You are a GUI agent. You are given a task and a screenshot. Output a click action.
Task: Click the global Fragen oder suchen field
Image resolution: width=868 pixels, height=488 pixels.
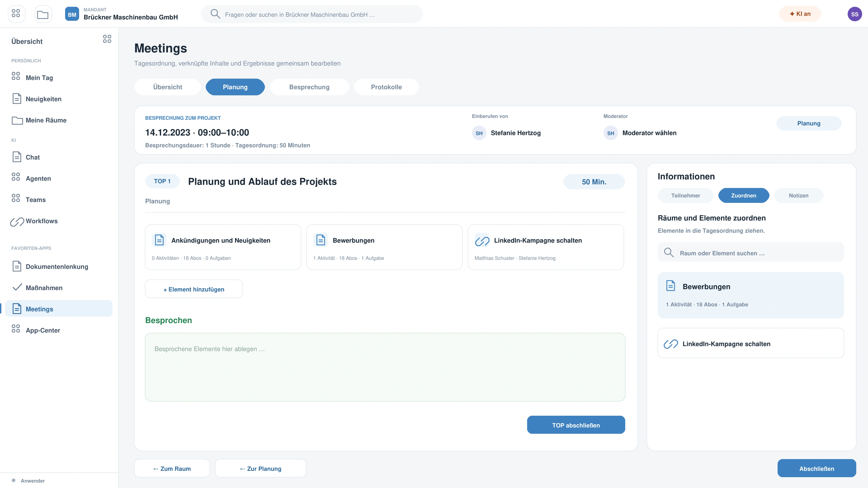[x=312, y=14]
